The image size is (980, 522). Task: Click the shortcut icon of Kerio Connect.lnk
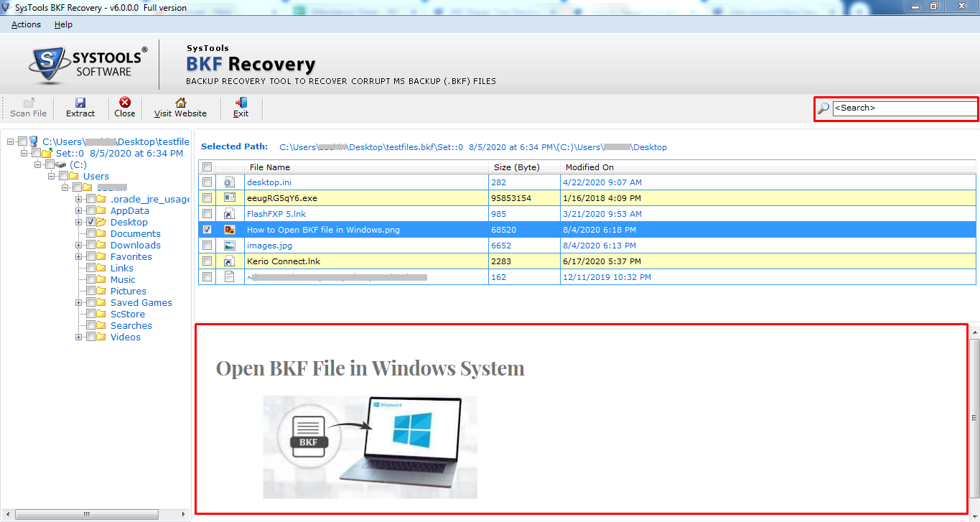pyautogui.click(x=230, y=261)
